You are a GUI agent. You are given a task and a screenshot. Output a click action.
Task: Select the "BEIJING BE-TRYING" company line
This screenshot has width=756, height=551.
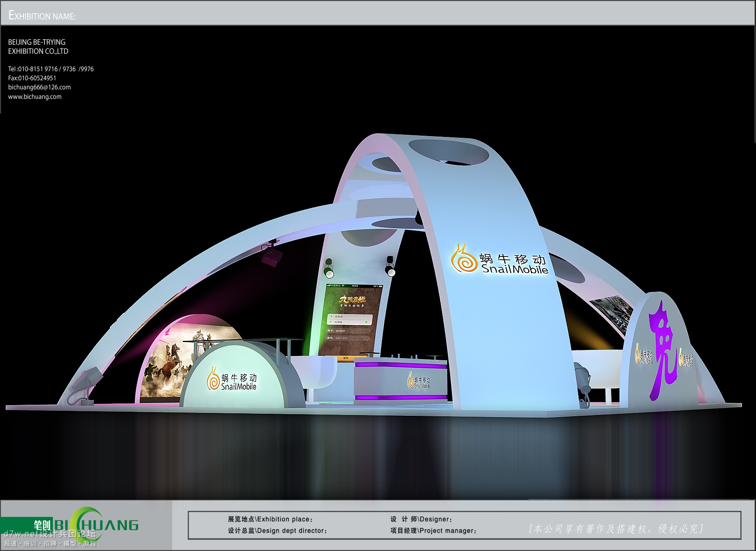click(x=37, y=42)
